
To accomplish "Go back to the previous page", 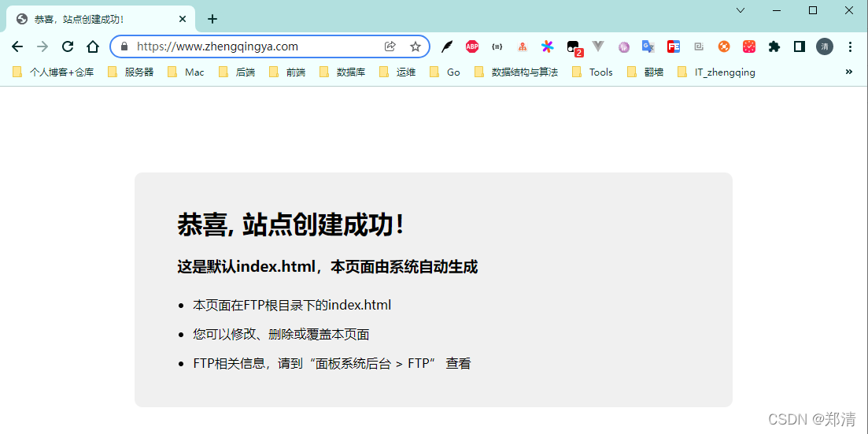I will 17,46.
